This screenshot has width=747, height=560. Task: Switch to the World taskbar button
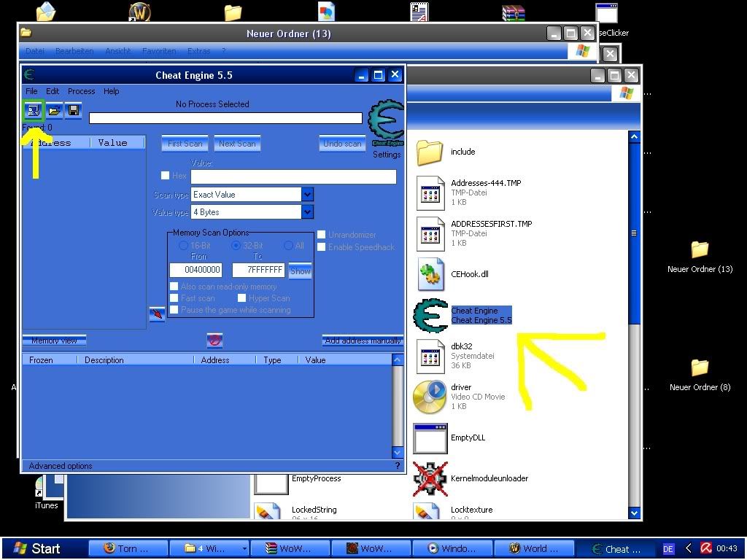pos(534,548)
